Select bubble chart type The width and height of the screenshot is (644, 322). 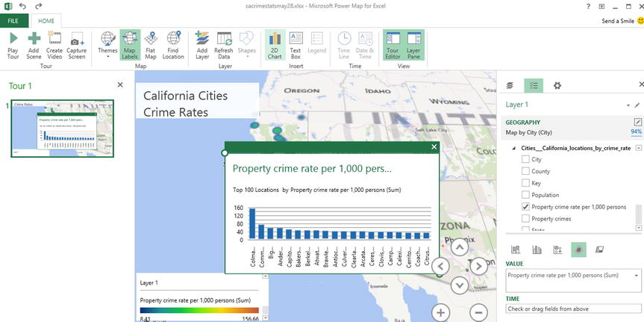557,250
